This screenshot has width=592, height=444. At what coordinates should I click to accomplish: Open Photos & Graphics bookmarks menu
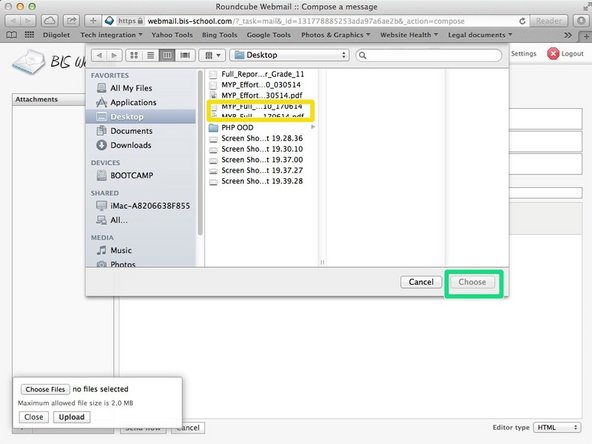pos(336,35)
